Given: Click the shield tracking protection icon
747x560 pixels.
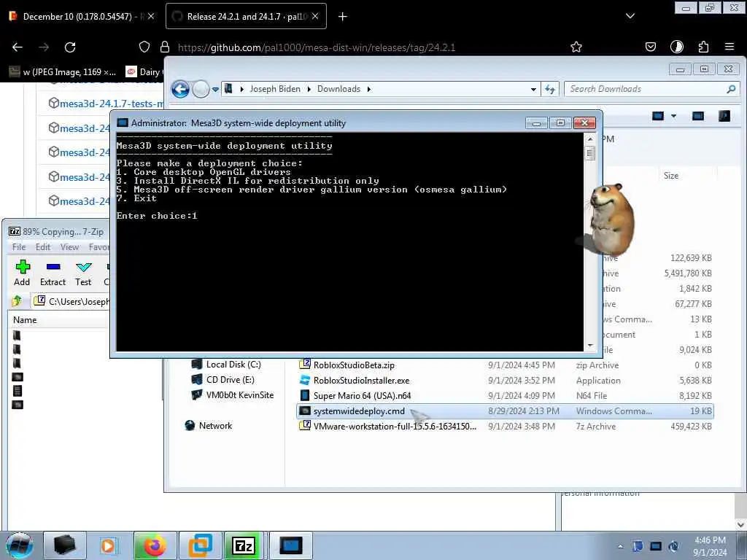Looking at the screenshot, I should (144, 47).
